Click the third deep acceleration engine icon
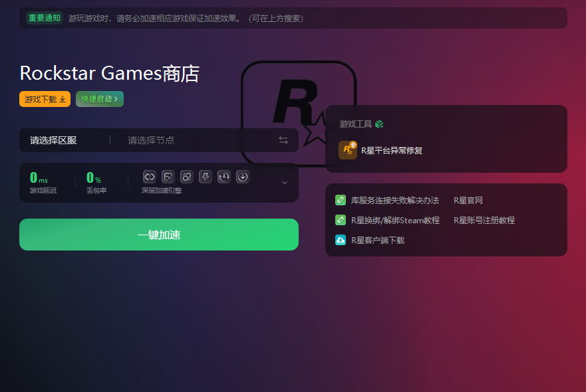This screenshot has height=392, width=586. pos(187,177)
